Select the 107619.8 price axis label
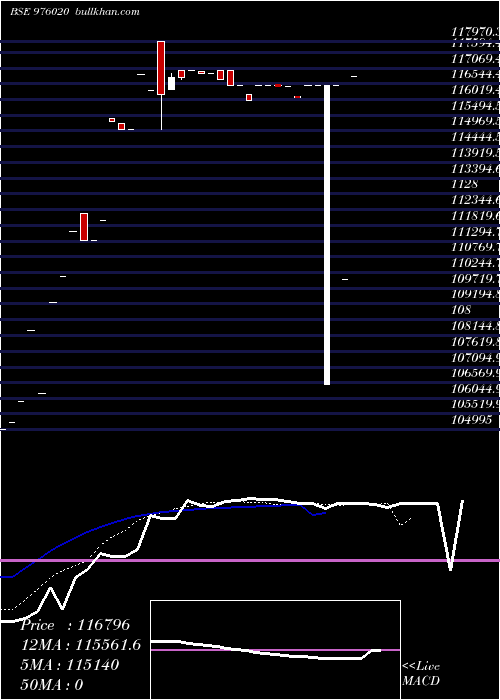The image size is (500, 700). pos(475,342)
